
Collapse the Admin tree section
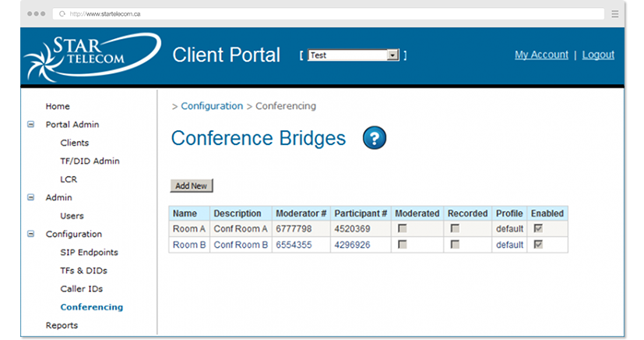pyautogui.click(x=31, y=198)
